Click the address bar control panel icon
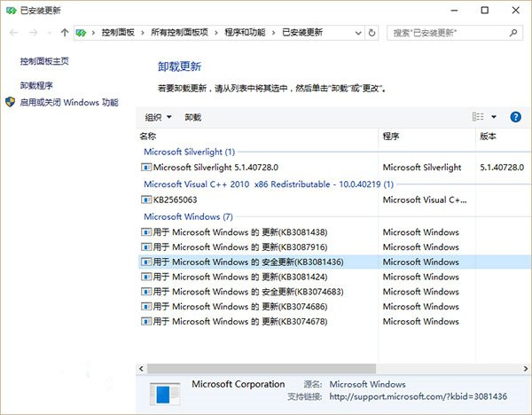This screenshot has width=532, height=415. coord(81,33)
